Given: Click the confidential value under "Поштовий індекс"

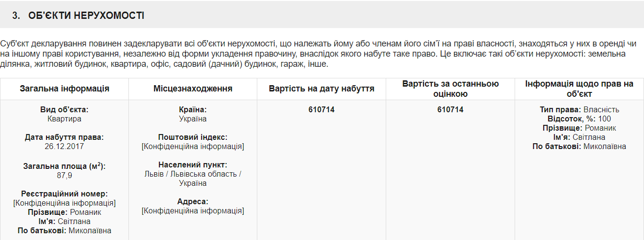Looking at the screenshot, I should pyautogui.click(x=193, y=146).
